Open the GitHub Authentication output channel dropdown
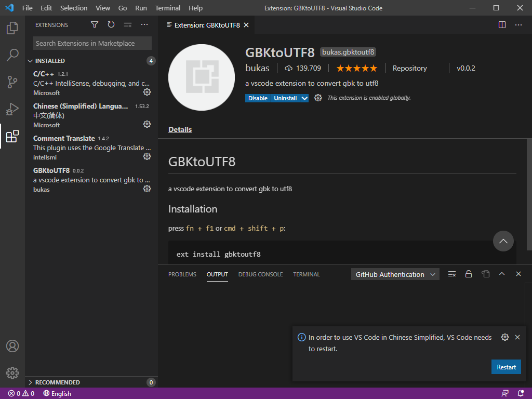Image resolution: width=532 pixels, height=399 pixels. [x=395, y=274]
